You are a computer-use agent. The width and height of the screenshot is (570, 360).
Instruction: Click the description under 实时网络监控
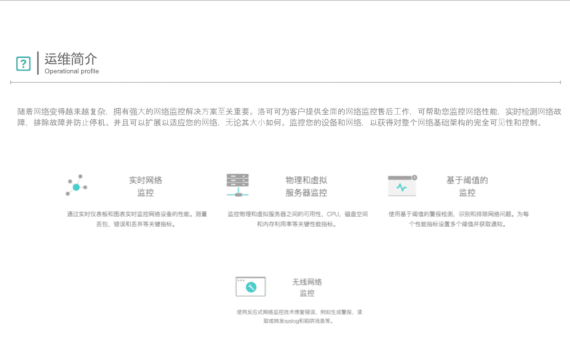click(137, 219)
